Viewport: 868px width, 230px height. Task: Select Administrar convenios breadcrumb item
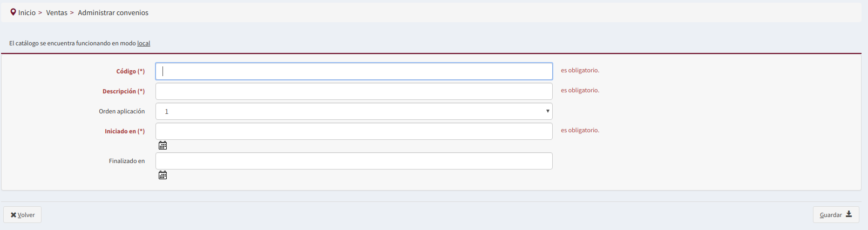click(113, 12)
